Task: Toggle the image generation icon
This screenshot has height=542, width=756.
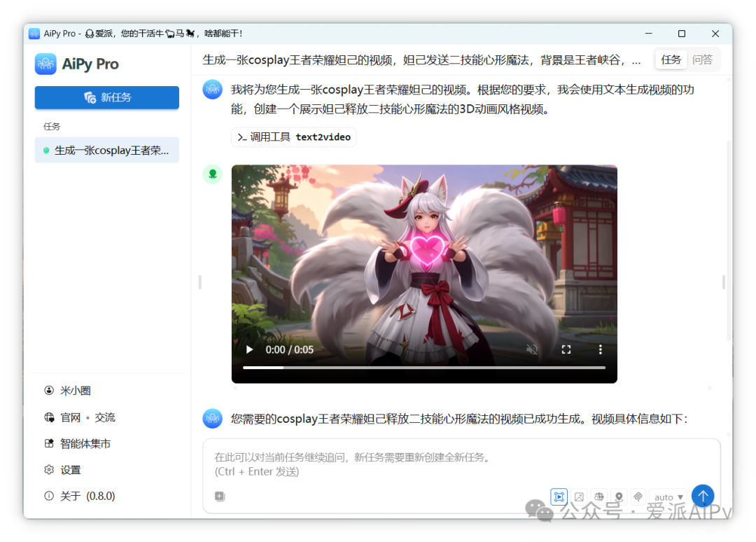Action: coord(579,496)
